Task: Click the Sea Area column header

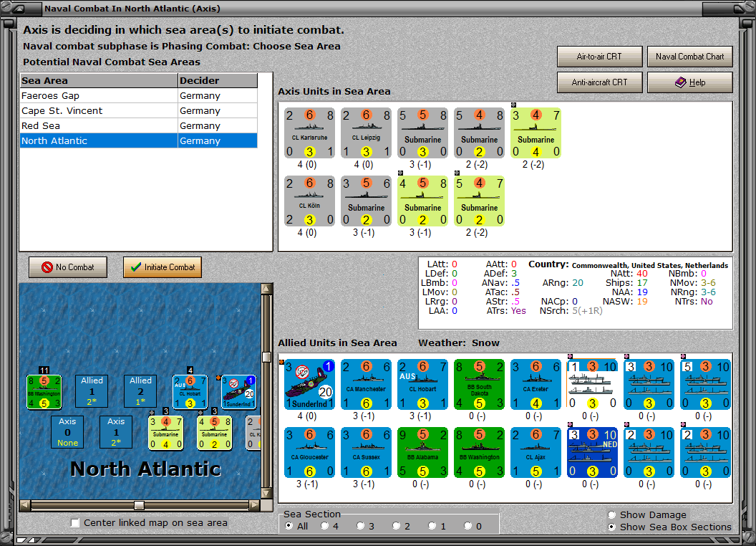Action: [99, 81]
